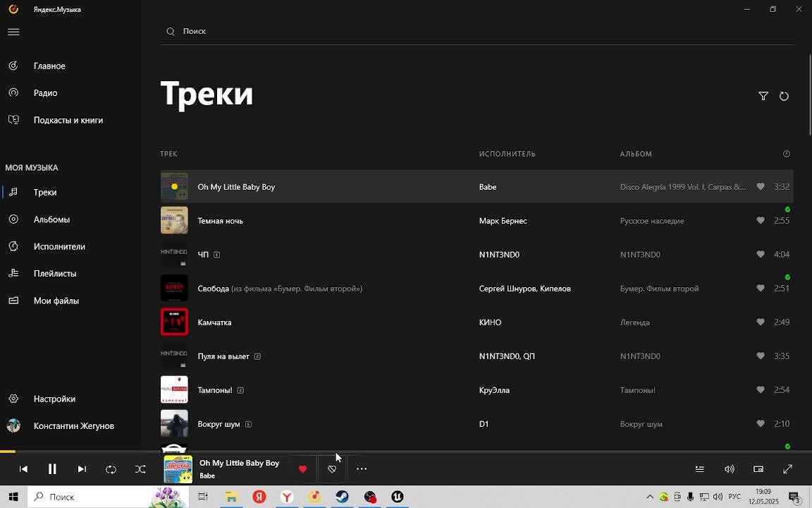The image size is (812, 508).
Task: Select Треки in My Music
Action: (x=45, y=193)
